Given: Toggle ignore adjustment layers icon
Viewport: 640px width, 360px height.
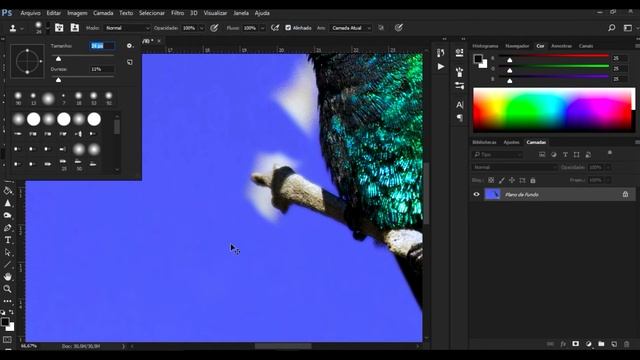Looking at the screenshot, I should click(x=381, y=28).
